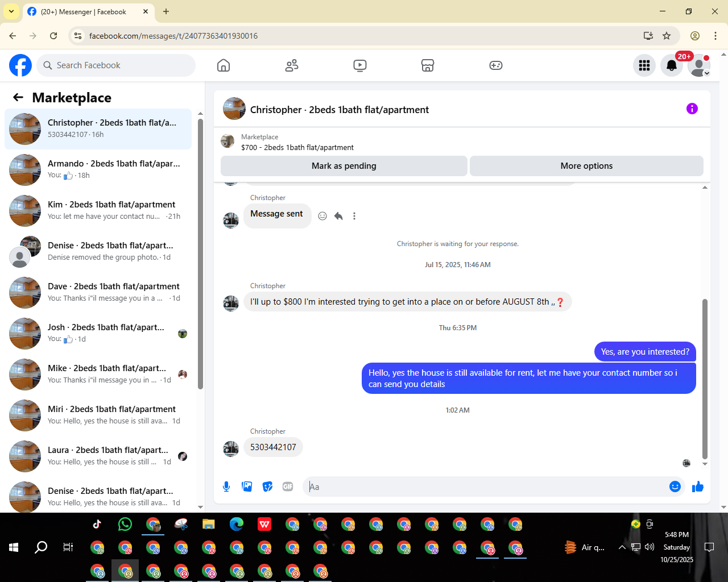Open Laura conversation
This screenshot has width=728, height=582.
[x=98, y=456]
